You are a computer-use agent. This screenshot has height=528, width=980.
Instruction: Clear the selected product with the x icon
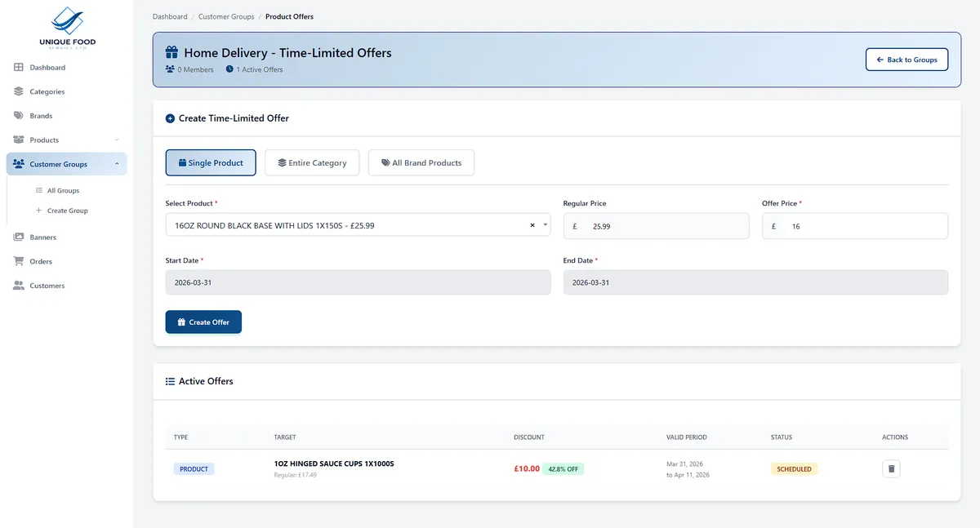coord(532,225)
